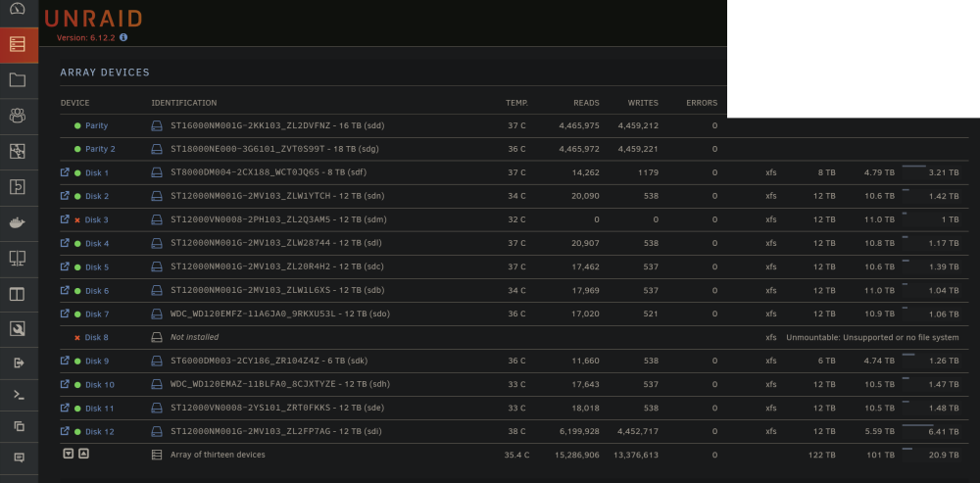The image size is (980, 483).
Task: Select the highlighted Main array icon in sidebar
Action: point(18,44)
